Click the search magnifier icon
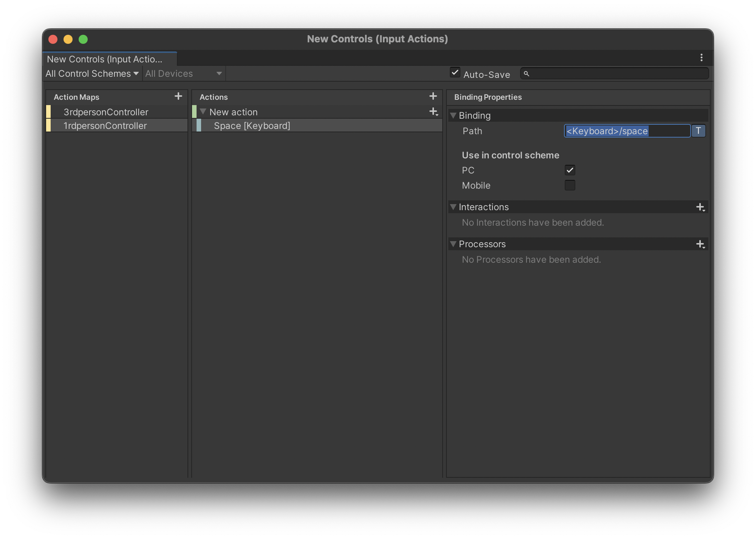 point(526,74)
